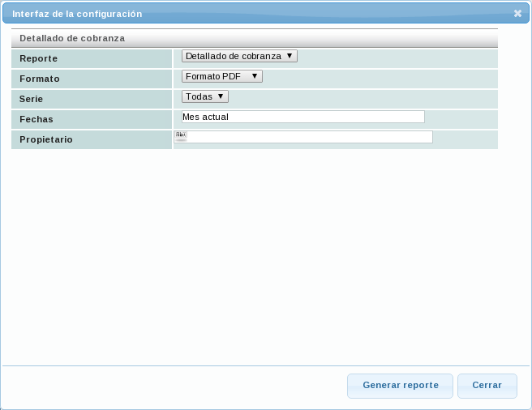This screenshot has width=532, height=410.
Task: Expand the Formato PDF selector
Action: (x=221, y=76)
